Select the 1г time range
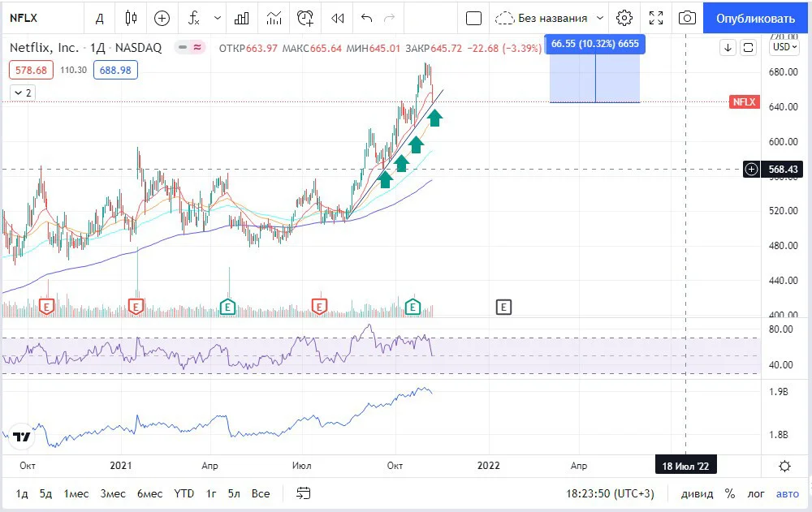This screenshot has width=812, height=512. pos(211,493)
